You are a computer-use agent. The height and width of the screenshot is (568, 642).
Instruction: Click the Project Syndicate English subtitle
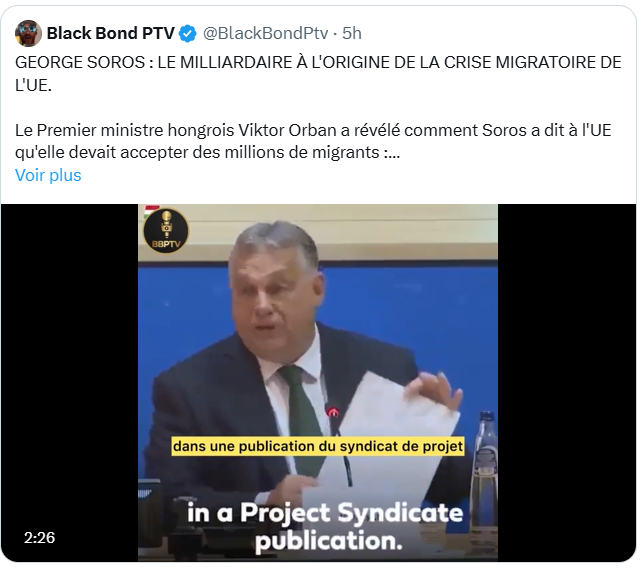pyautogui.click(x=326, y=527)
